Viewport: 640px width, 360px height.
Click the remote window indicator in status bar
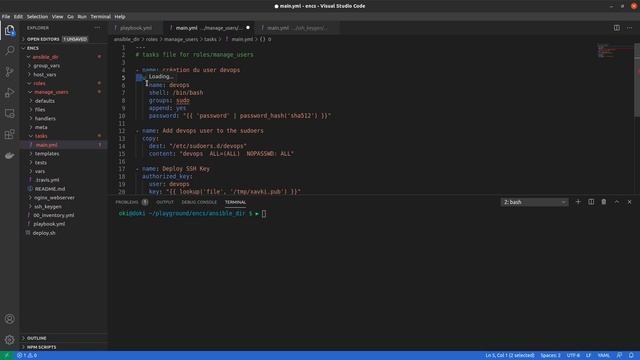point(7,356)
